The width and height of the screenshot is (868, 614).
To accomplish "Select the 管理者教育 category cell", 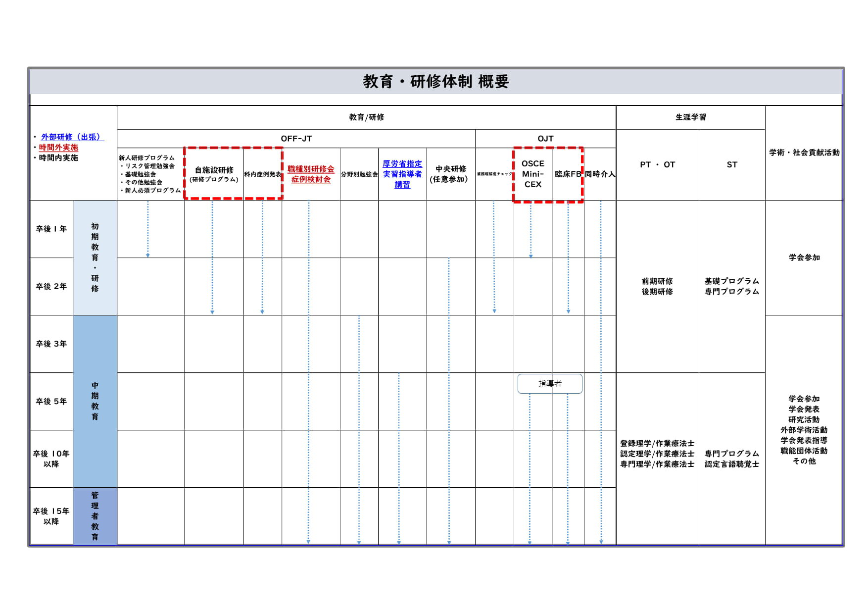I will pyautogui.click(x=95, y=516).
